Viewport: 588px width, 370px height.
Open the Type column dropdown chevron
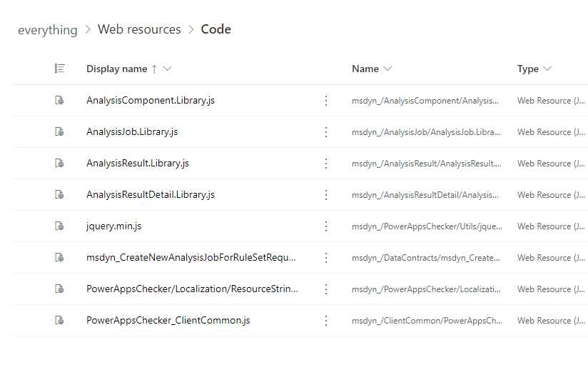pos(547,69)
